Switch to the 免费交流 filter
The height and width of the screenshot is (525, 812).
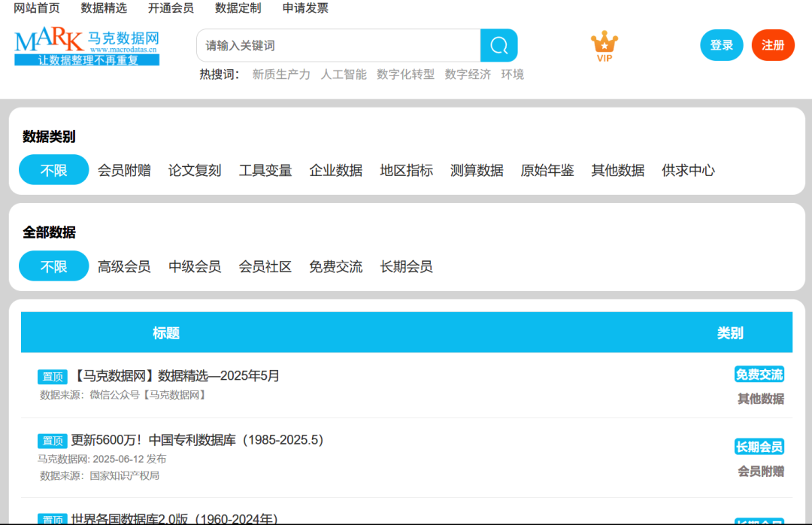click(335, 266)
